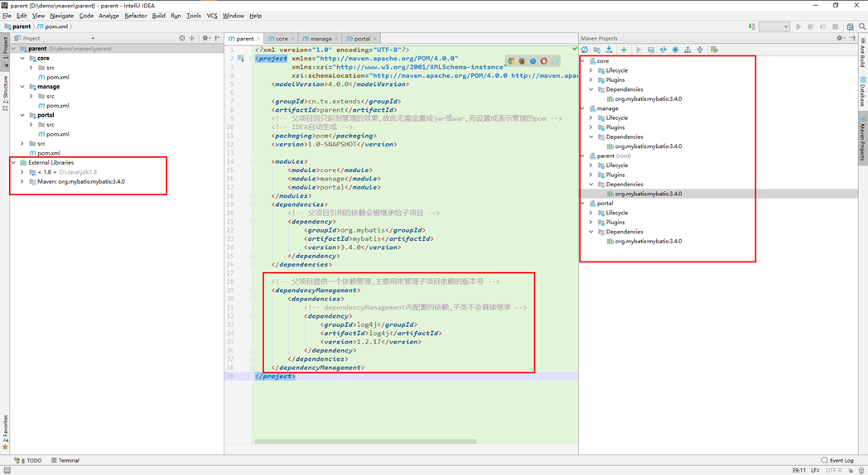Select root pom.xml in Project tree
Screen dimensions: 868x475
(x=45, y=153)
